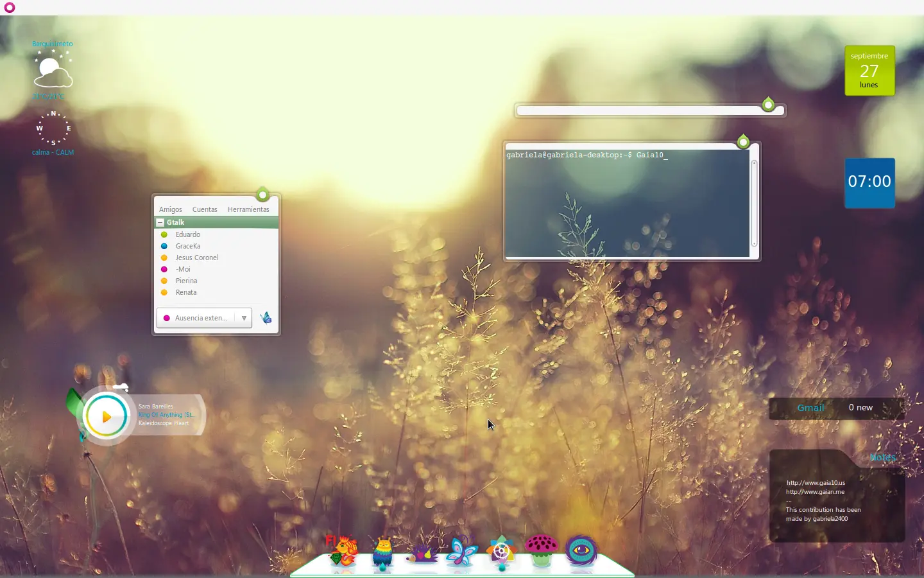
Task: Open the Herramientas menu
Action: click(x=248, y=209)
